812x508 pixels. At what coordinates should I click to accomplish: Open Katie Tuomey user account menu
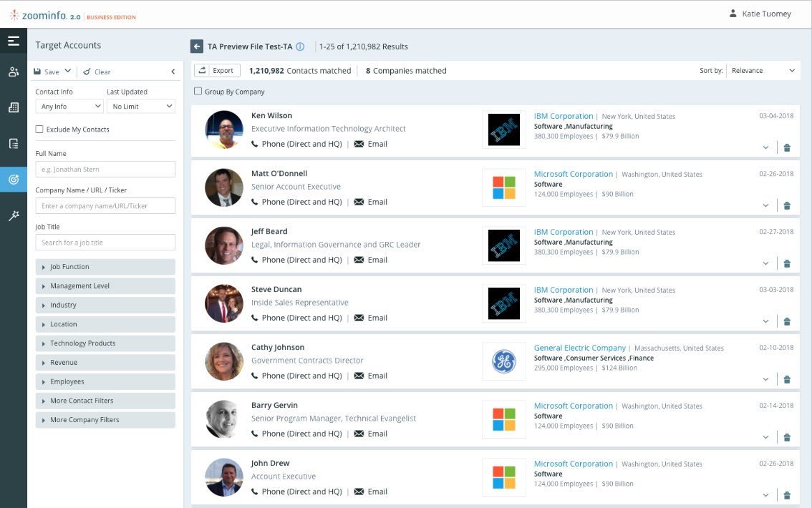coord(760,14)
